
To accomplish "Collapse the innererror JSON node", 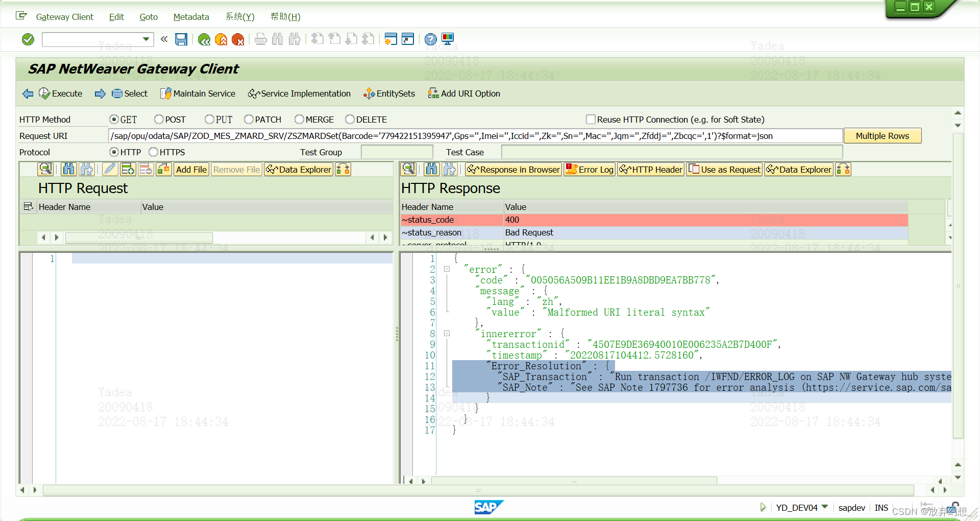I will tap(447, 334).
